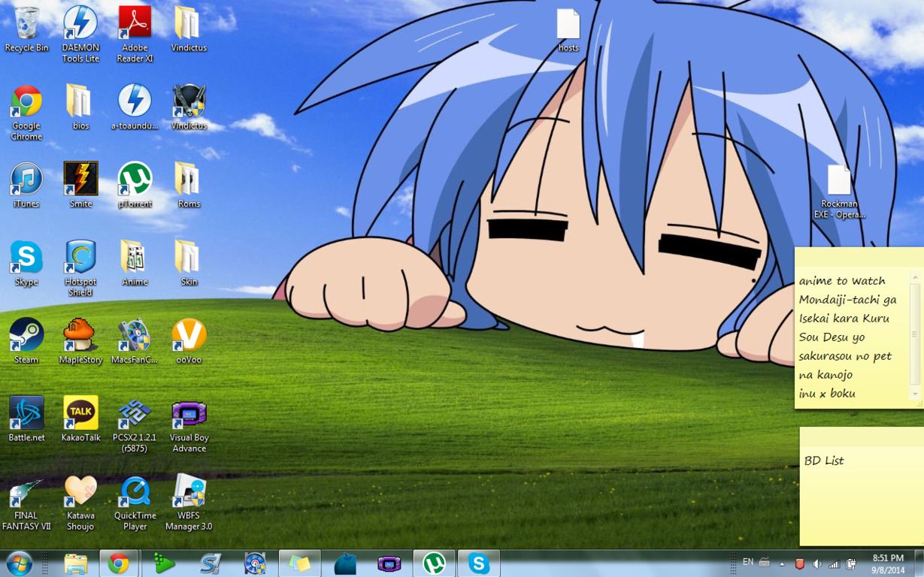Viewport: 924px width, 577px height.
Task: Open the volume speaker icon in the tray
Action: click(x=816, y=563)
